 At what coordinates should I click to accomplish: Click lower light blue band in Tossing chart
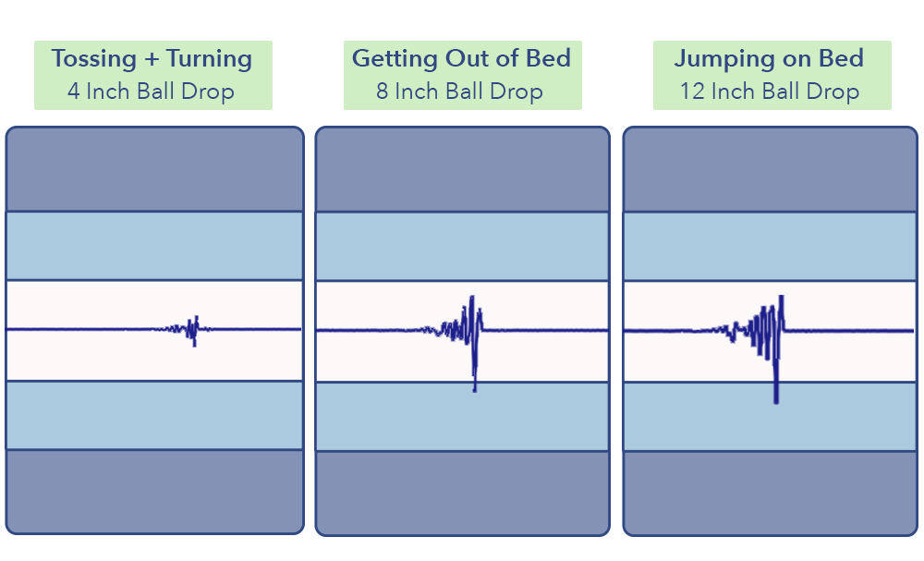[155, 416]
